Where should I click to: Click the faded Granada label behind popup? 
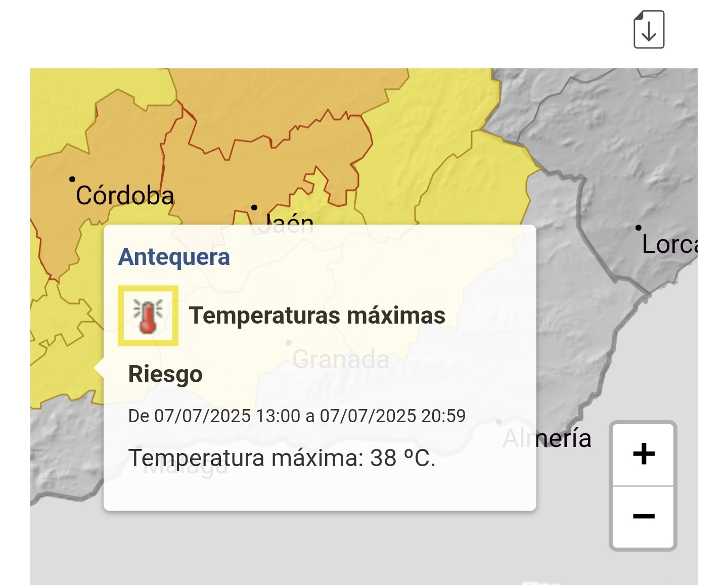point(341,359)
